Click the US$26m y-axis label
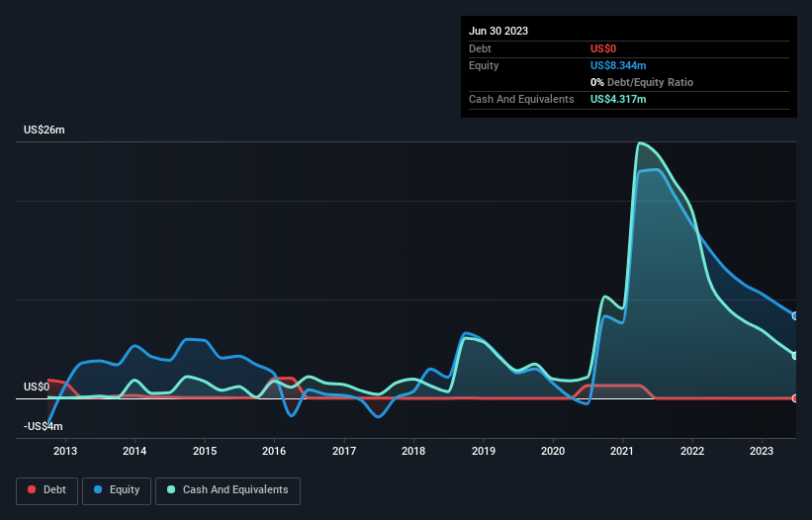Screen dimensions: 812x520 tap(45, 130)
